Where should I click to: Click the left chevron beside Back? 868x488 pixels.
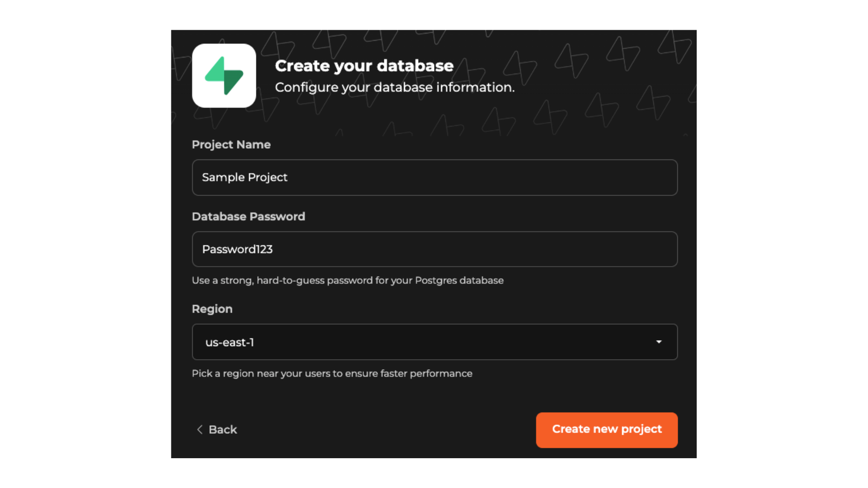[199, 430]
